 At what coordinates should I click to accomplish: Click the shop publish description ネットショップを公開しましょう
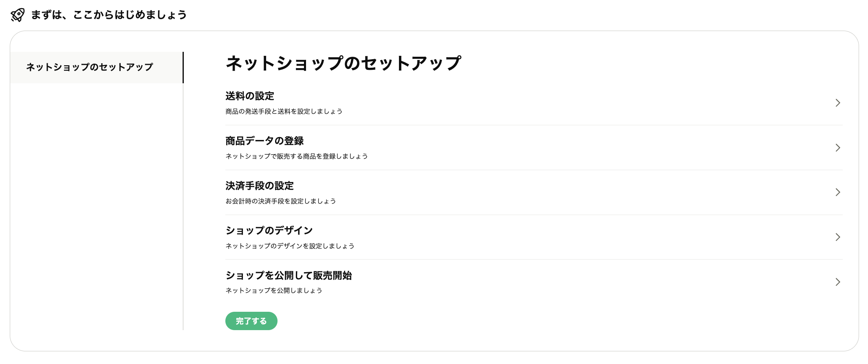(x=273, y=291)
